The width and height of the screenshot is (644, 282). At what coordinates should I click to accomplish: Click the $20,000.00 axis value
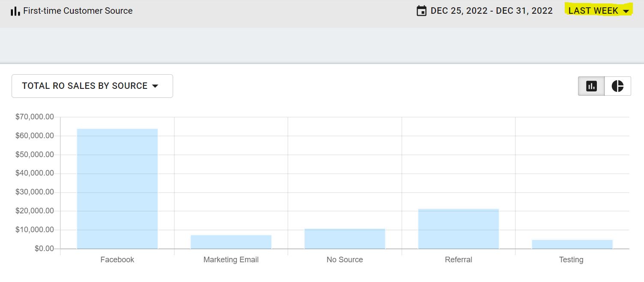(x=35, y=211)
